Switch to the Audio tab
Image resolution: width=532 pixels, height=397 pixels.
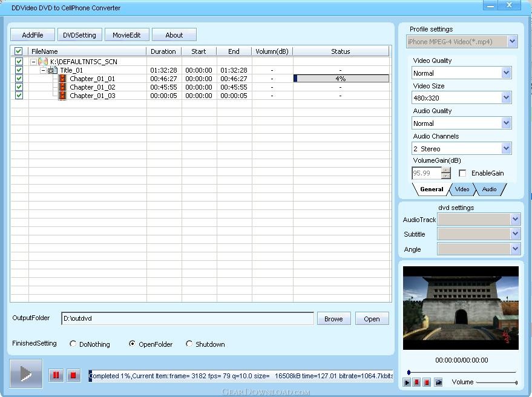(489, 189)
